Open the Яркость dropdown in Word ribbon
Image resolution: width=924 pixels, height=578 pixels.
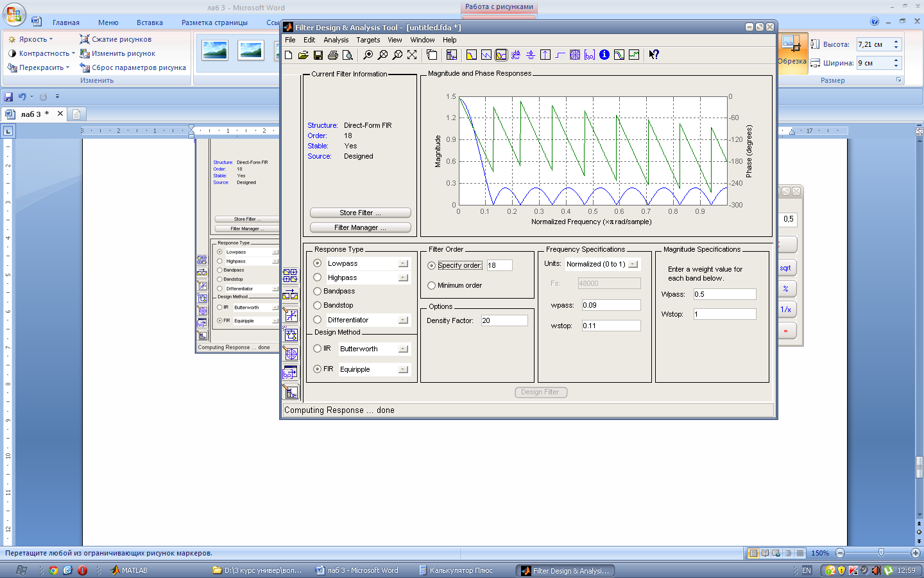pyautogui.click(x=31, y=39)
